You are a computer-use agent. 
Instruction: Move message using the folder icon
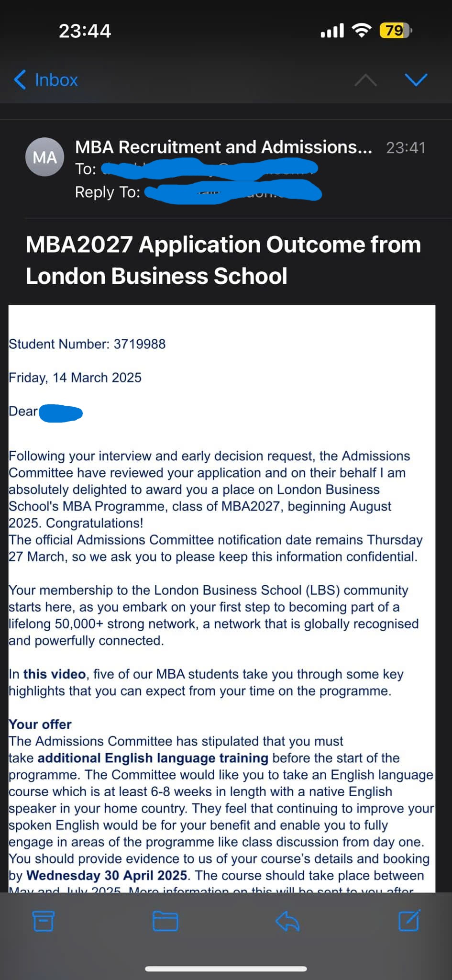[x=165, y=921]
